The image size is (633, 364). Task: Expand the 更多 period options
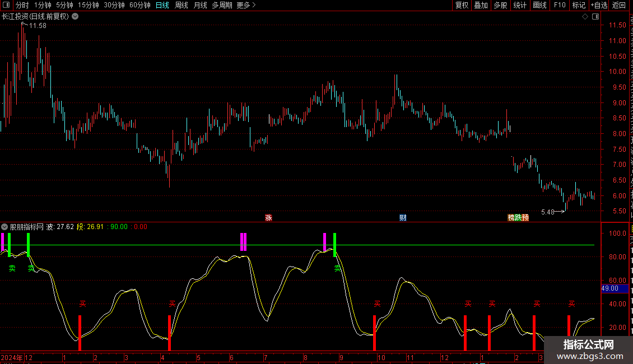[x=246, y=5]
